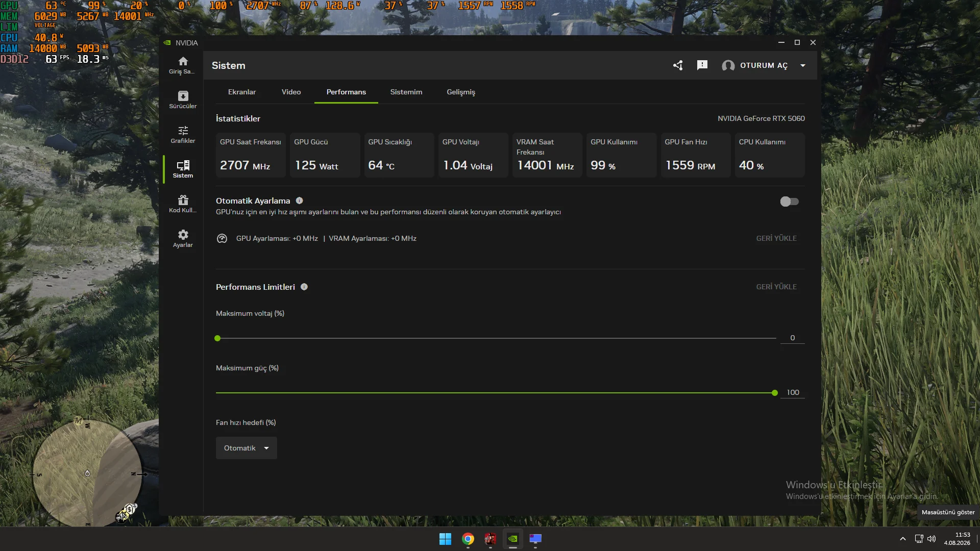This screenshot has width=980, height=551.
Task: Click the Sistem page title
Action: (229, 65)
